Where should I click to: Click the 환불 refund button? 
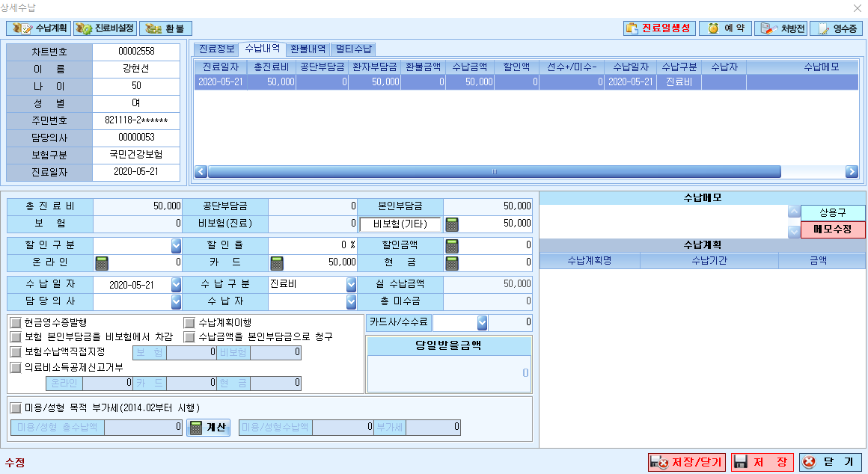(165, 28)
